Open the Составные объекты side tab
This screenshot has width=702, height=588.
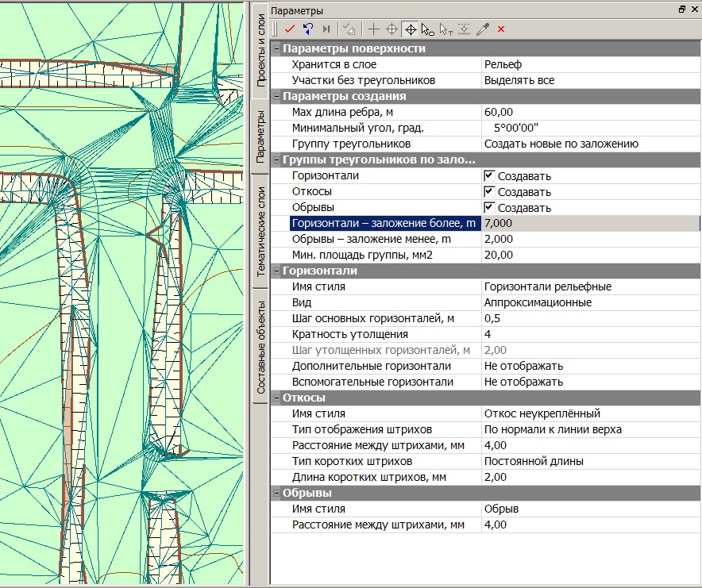[260, 346]
